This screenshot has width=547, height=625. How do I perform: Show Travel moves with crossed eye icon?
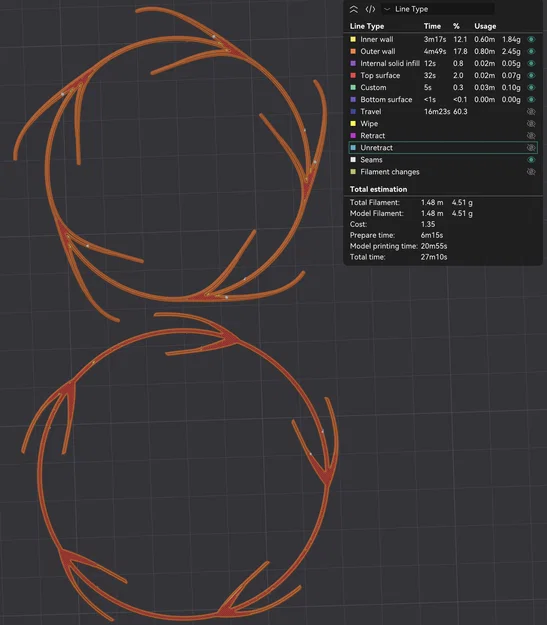531,112
